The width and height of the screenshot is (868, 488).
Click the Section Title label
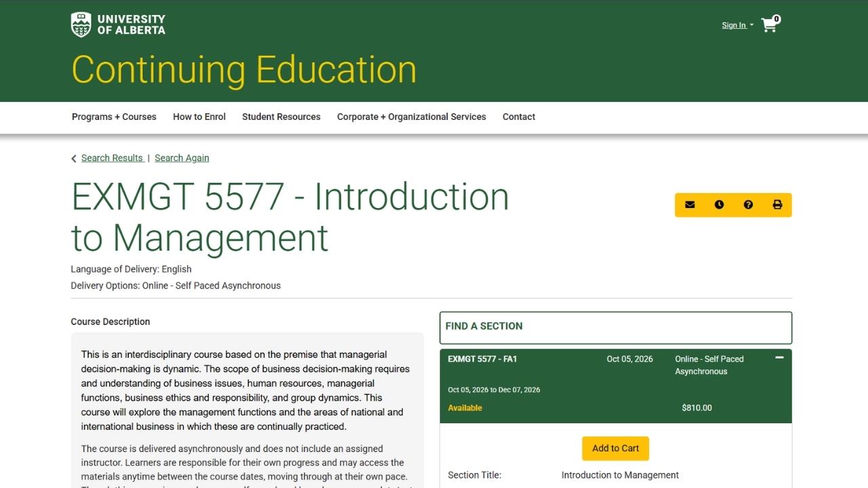coord(475,475)
